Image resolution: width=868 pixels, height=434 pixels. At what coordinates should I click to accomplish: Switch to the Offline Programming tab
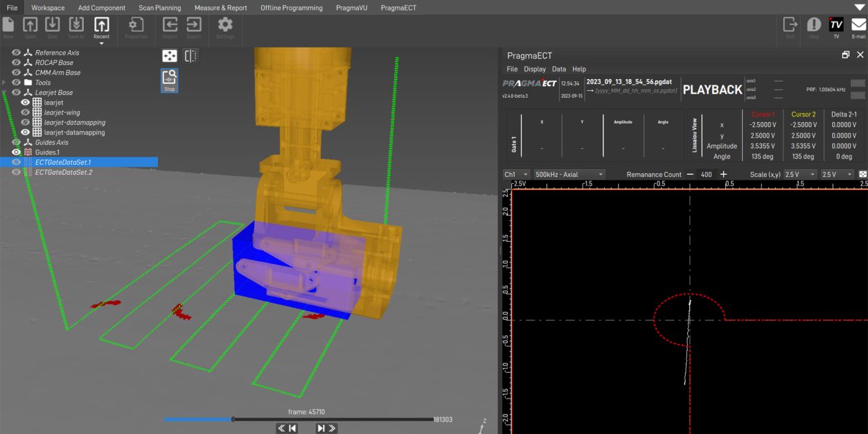click(x=292, y=8)
